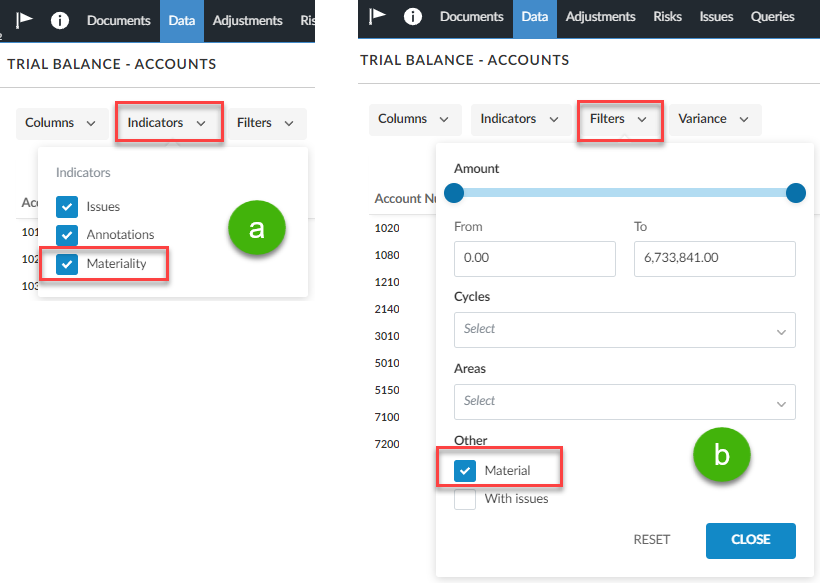Select account number 1080 row

click(387, 255)
